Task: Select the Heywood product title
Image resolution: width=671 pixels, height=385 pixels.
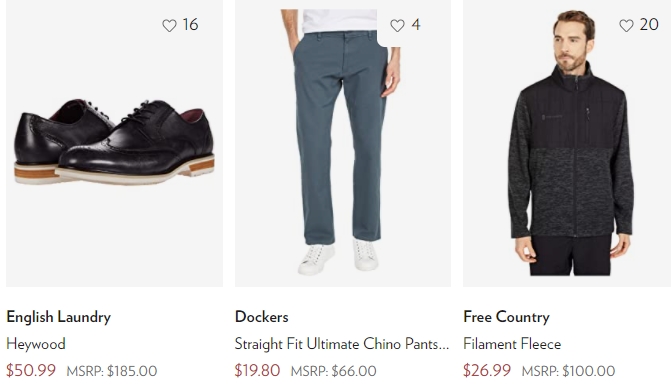Action: tap(36, 344)
